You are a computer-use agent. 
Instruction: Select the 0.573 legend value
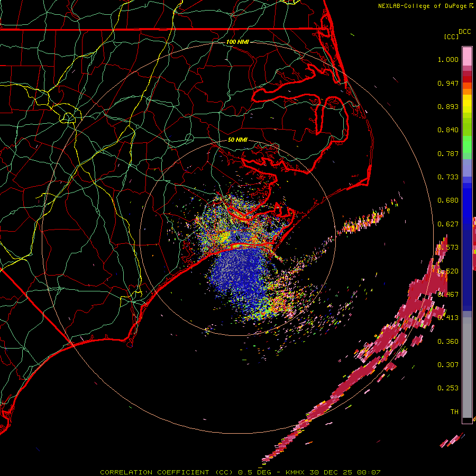[x=448, y=248]
